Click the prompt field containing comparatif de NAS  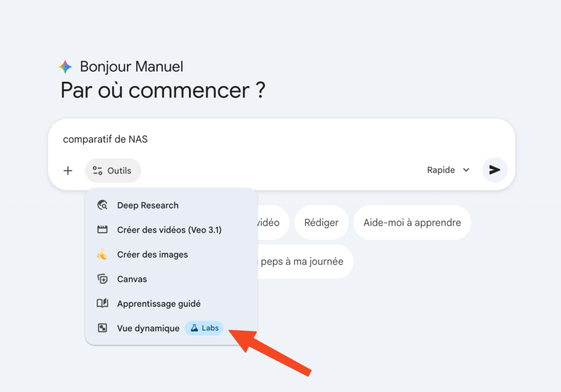coord(274,139)
